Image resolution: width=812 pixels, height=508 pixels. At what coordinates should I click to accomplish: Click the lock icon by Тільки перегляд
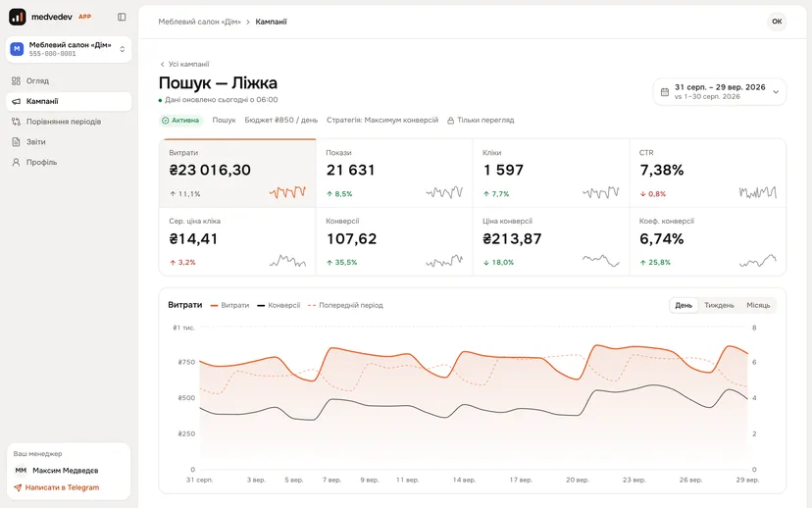pyautogui.click(x=450, y=121)
